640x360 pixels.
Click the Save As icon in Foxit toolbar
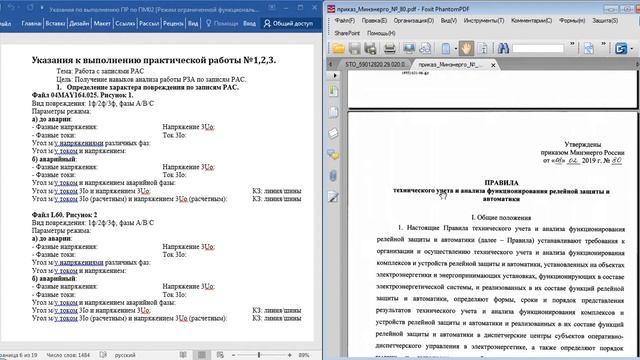(370, 49)
